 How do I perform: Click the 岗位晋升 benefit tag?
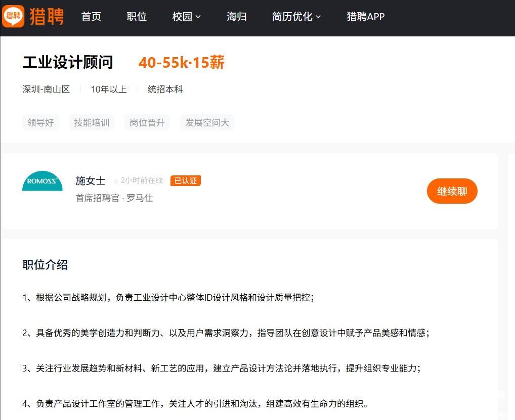(x=147, y=122)
